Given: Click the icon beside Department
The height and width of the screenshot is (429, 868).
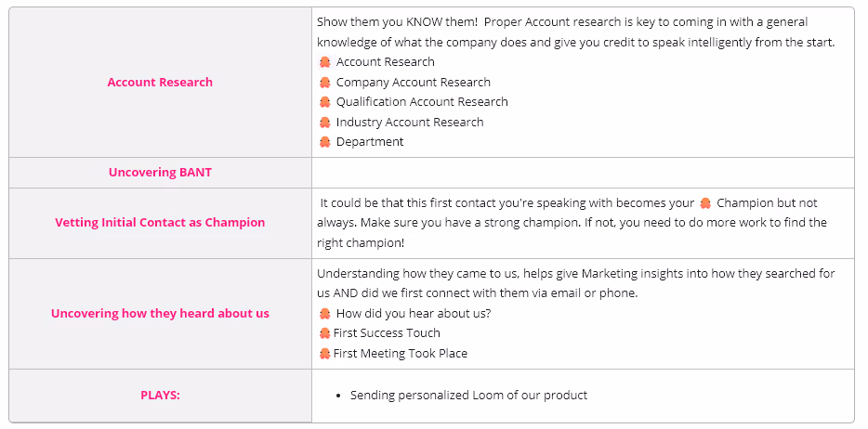Looking at the screenshot, I should click(x=325, y=142).
